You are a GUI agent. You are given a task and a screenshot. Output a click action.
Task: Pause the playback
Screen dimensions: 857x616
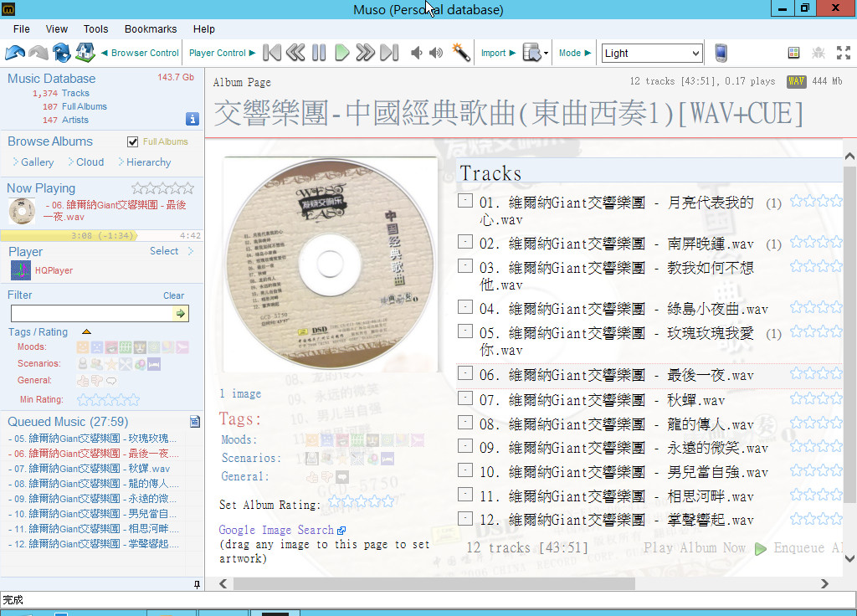pos(319,53)
